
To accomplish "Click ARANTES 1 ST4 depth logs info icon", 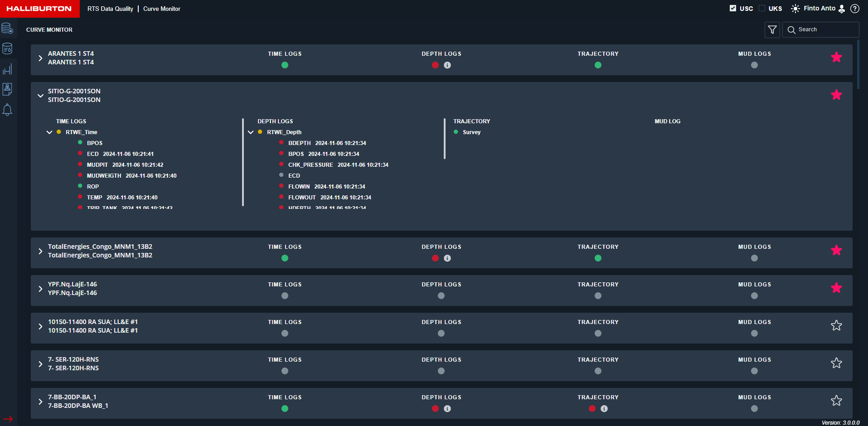I will click(447, 65).
